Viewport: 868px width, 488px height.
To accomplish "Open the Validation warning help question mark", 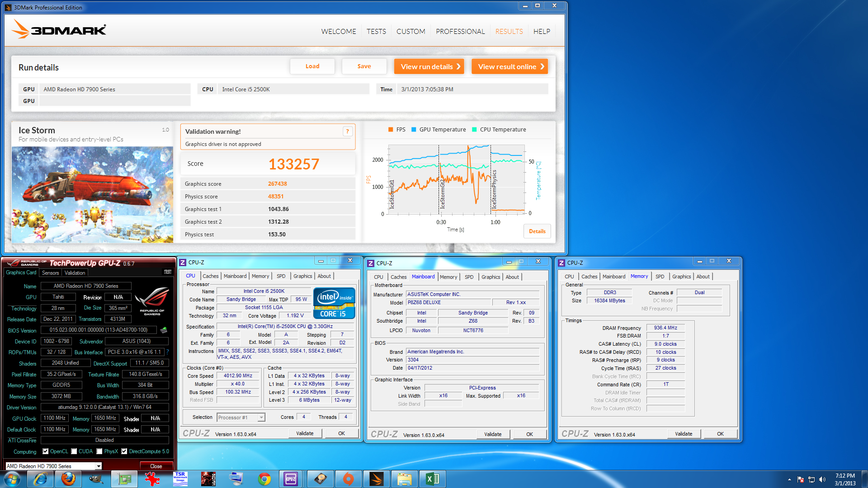I will point(347,131).
